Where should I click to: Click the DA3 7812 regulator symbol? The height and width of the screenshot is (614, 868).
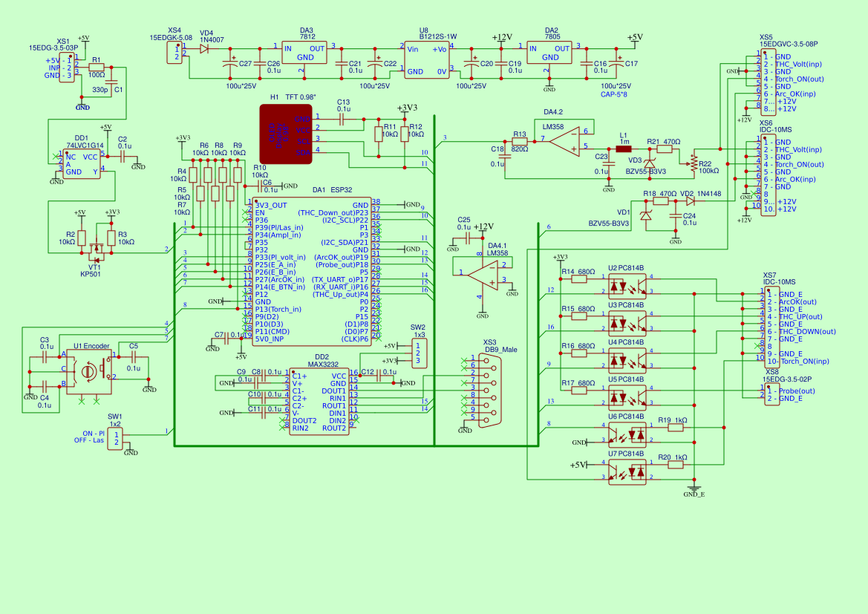coord(304,53)
